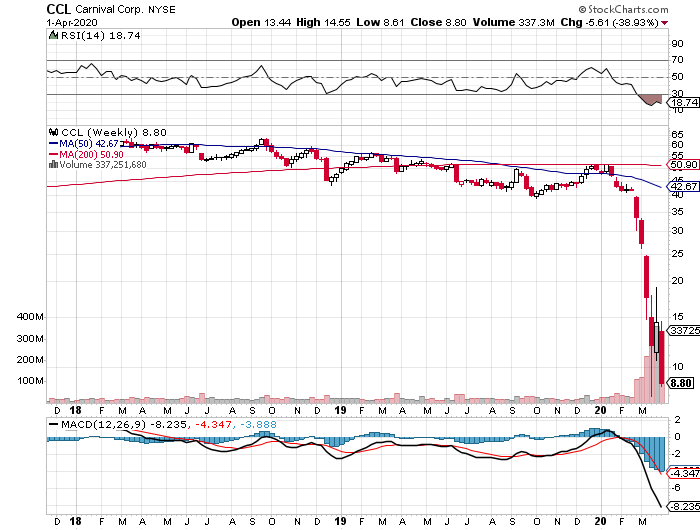Click the MA(200) 50.90 legend text
This screenshot has width=700, height=530.
(92, 154)
